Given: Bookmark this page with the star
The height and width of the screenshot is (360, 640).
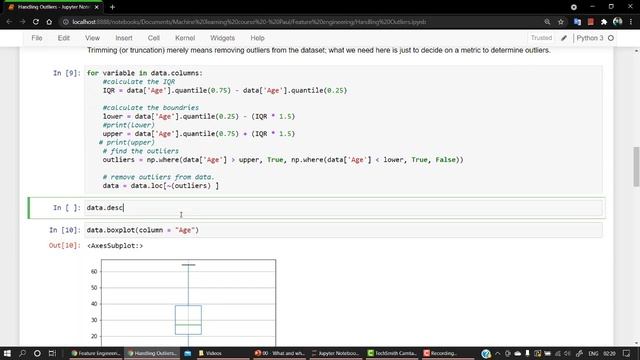Looking at the screenshot, I should point(561,22).
